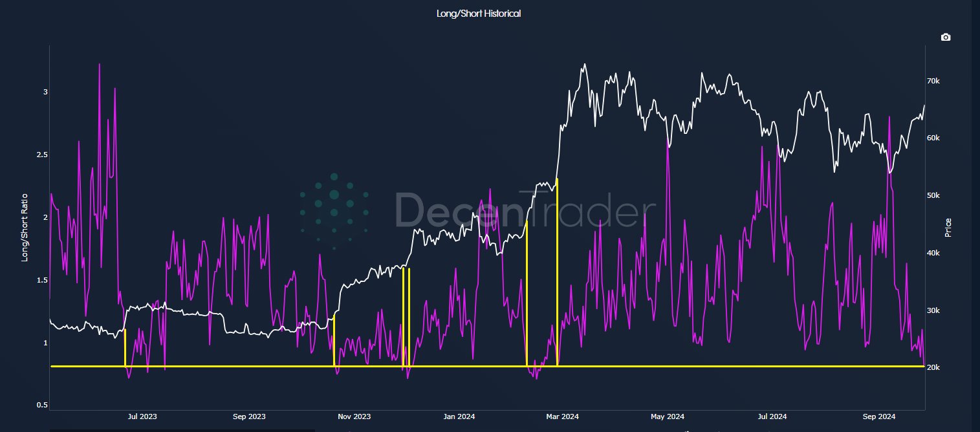The height and width of the screenshot is (432, 980).
Task: Click the highest magenta long/short ratio spike
Action: tap(99, 65)
